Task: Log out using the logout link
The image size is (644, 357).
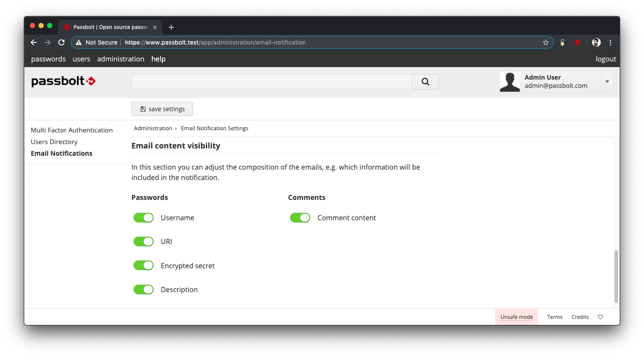Action: (606, 59)
